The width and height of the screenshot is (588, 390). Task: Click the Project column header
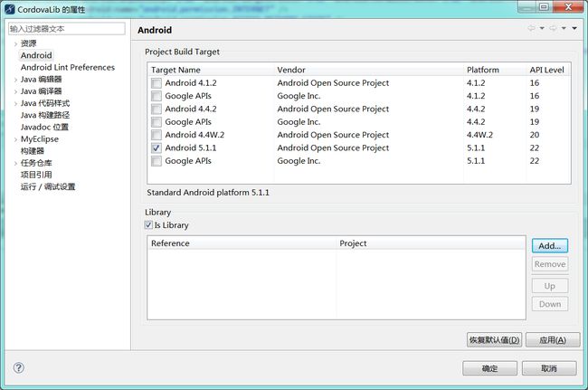click(431, 243)
